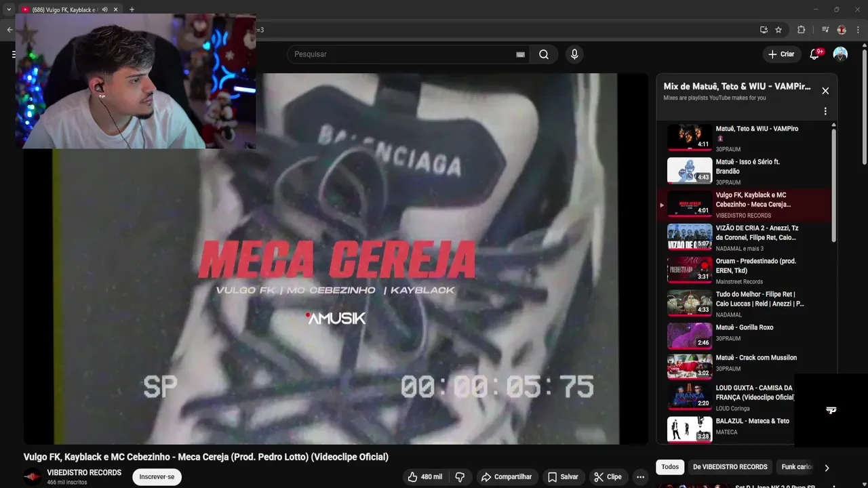The image size is (868, 488).
Task: Open a new browser tab
Action: pyautogui.click(x=132, y=9)
